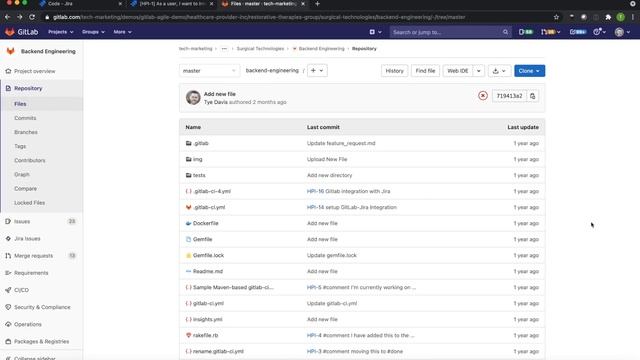640x360 pixels.
Task: Open the Projects menu
Action: click(x=61, y=32)
